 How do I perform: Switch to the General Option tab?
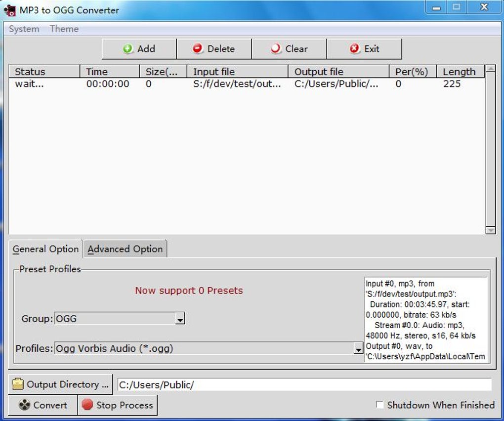pyautogui.click(x=45, y=249)
